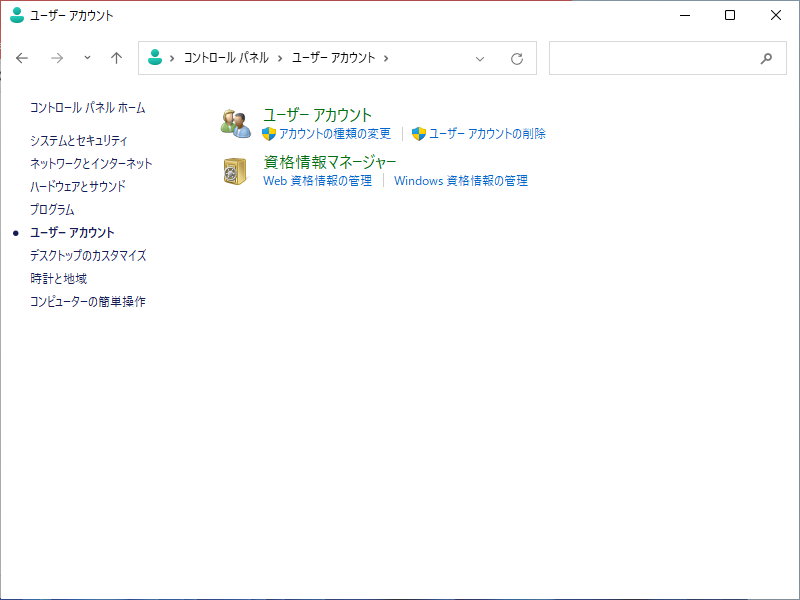The height and width of the screenshot is (600, 800).
Task: Open コンピューターの簡単操作 category
Action: click(x=88, y=302)
